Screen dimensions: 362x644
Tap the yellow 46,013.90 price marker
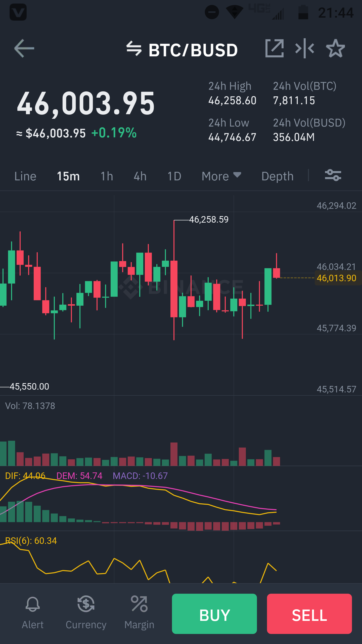pyautogui.click(x=337, y=278)
